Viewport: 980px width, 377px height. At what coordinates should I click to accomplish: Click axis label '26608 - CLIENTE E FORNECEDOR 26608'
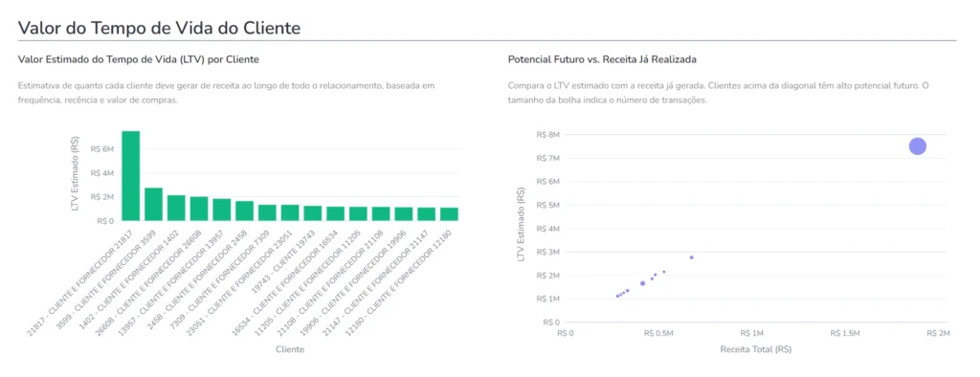(x=147, y=282)
